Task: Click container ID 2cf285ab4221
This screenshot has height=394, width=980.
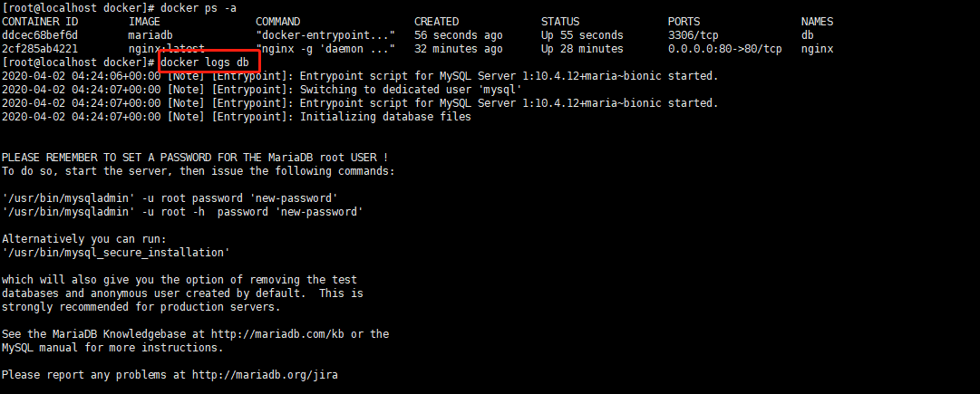Action: [x=40, y=49]
